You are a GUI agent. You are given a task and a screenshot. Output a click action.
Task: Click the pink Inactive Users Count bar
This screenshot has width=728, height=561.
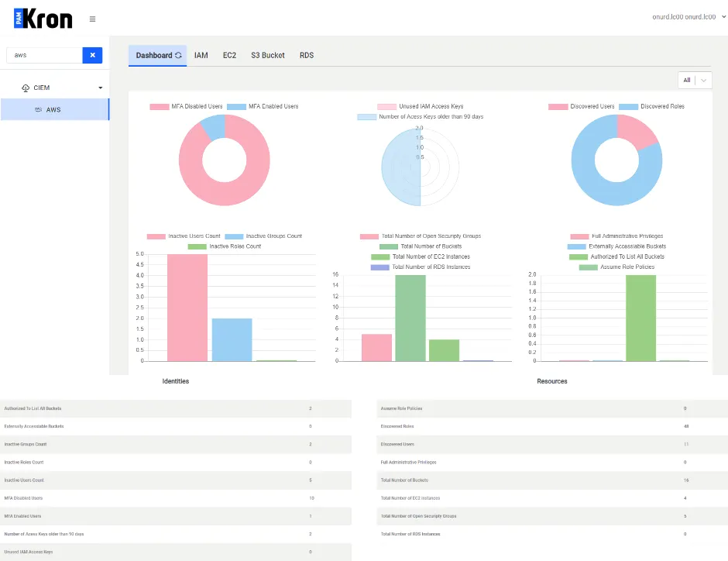pyautogui.click(x=187, y=308)
